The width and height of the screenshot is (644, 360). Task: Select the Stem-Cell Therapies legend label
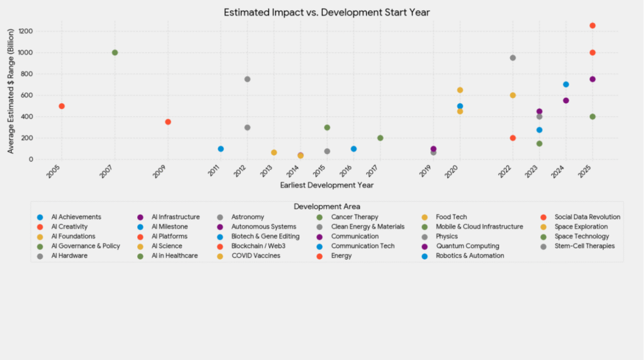584,246
